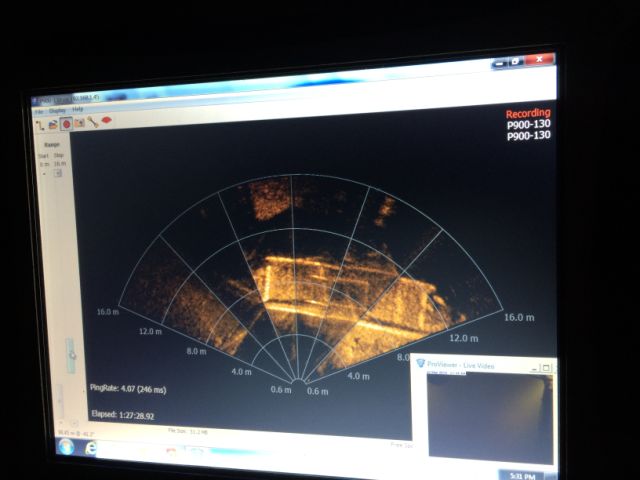Screen dimensions: 640x480
Task: Click the red oval icon in toolbar
Action: pyautogui.click(x=107, y=120)
